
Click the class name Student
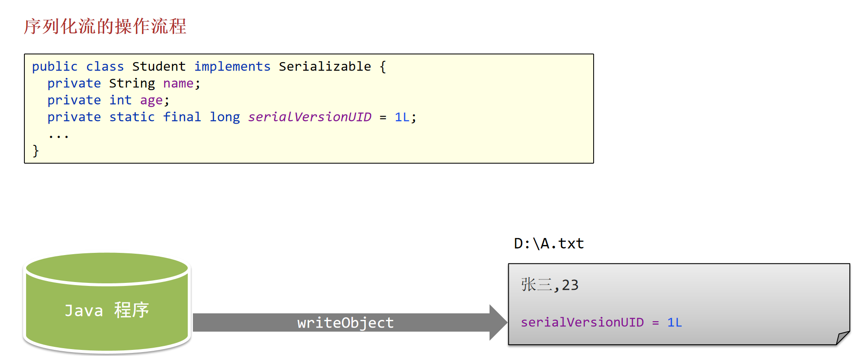tap(159, 66)
